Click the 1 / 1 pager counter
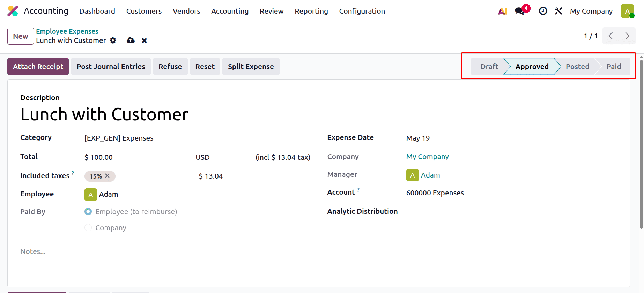 pyautogui.click(x=591, y=36)
